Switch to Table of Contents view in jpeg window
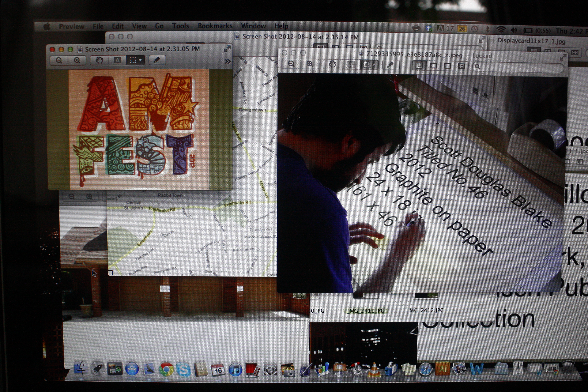Viewport: 588px width, 392px height. 447,66
